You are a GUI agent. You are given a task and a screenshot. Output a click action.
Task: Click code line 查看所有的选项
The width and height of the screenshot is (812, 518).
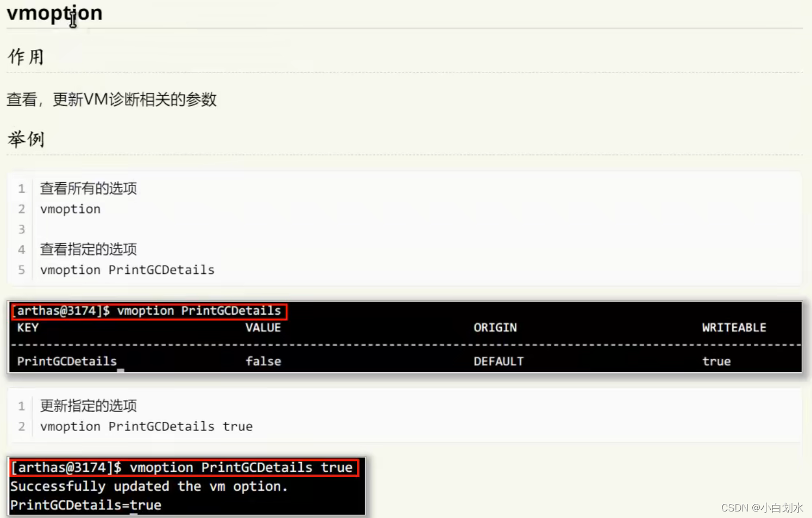[x=89, y=189]
